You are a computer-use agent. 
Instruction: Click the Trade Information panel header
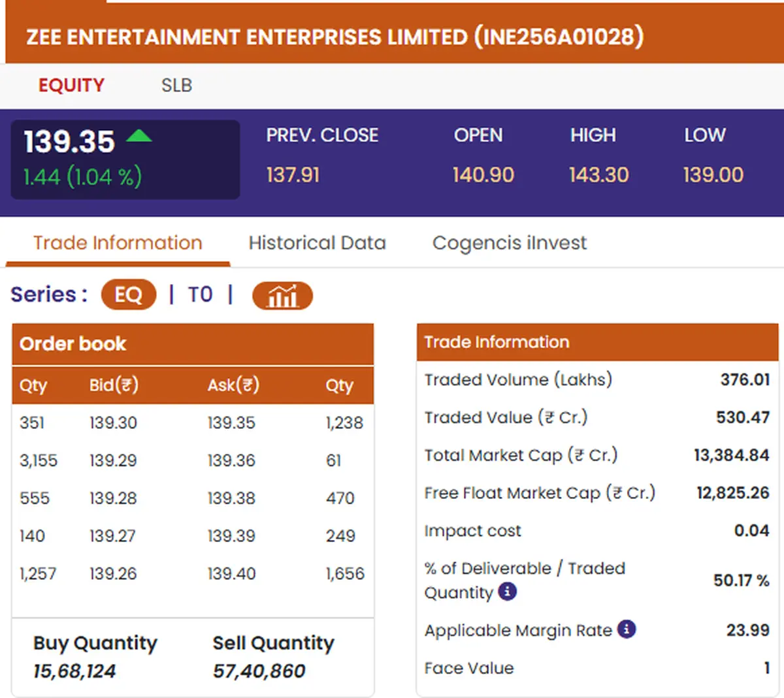[x=598, y=342]
